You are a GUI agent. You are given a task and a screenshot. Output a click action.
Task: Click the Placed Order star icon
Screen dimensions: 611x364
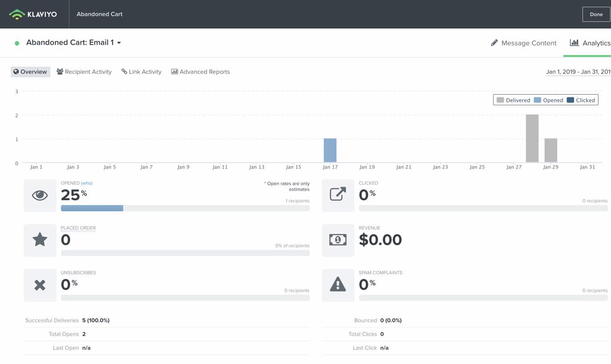pos(40,240)
